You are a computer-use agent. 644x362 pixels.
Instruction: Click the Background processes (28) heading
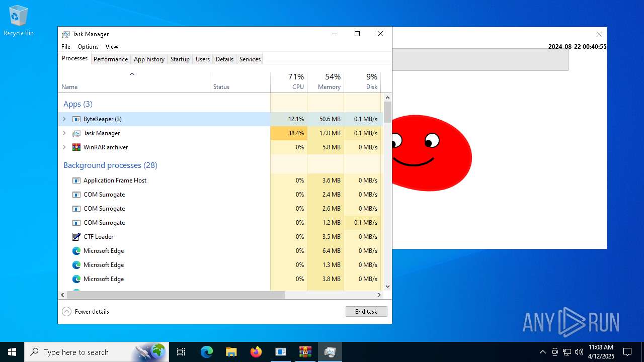110,165
